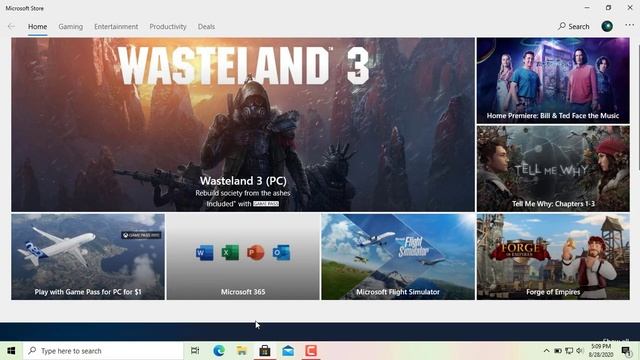This screenshot has height=360, width=640.
Task: Open the user account avatar
Action: click(x=607, y=26)
